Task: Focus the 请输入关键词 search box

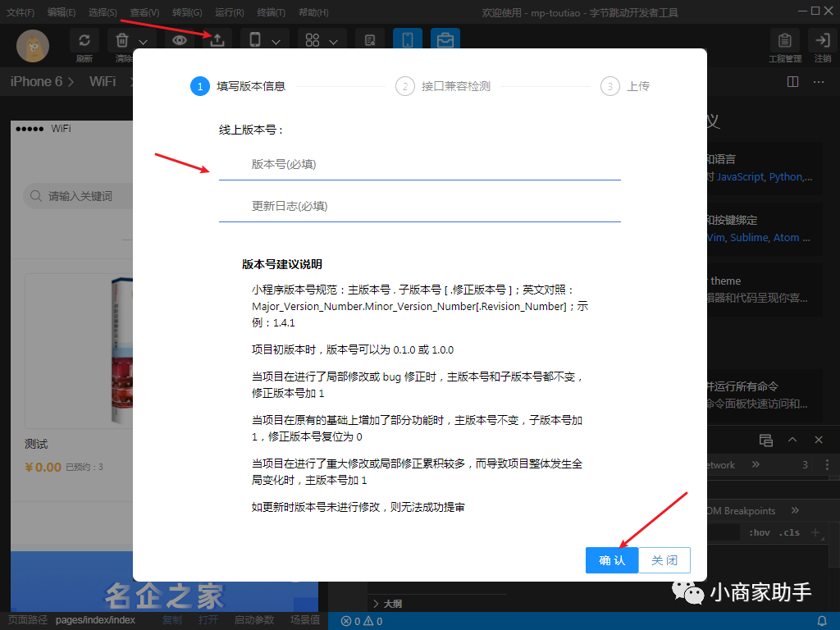Action: (x=78, y=196)
